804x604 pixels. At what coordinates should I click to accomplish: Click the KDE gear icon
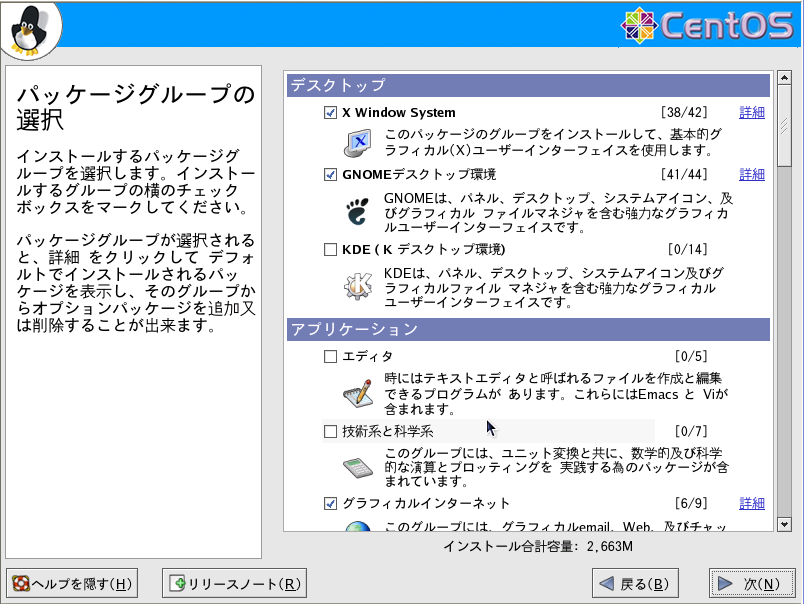(x=357, y=286)
